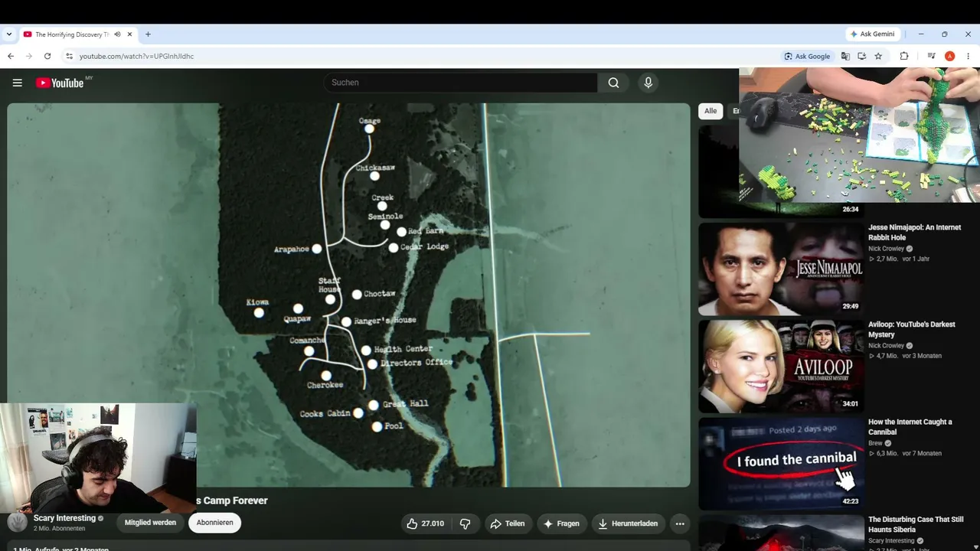Click the YouTube search magnifier button
Screen dimensions: 980x551
click(613, 83)
